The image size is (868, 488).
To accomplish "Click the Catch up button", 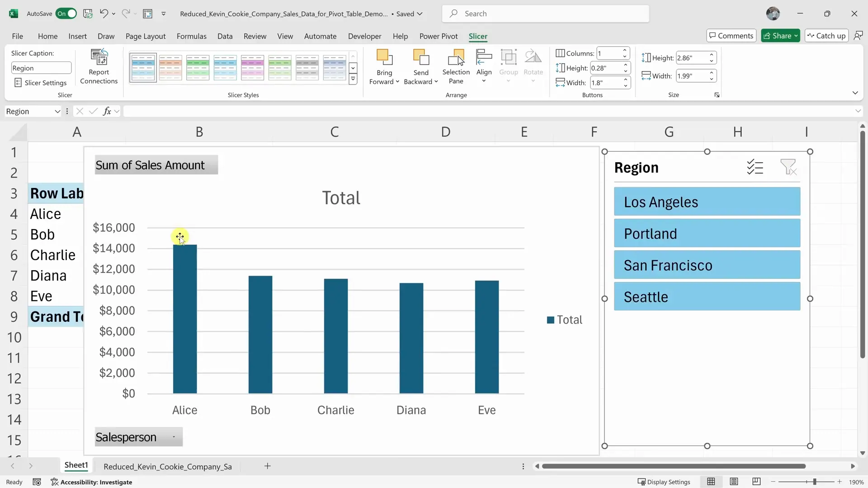I will tap(826, 36).
